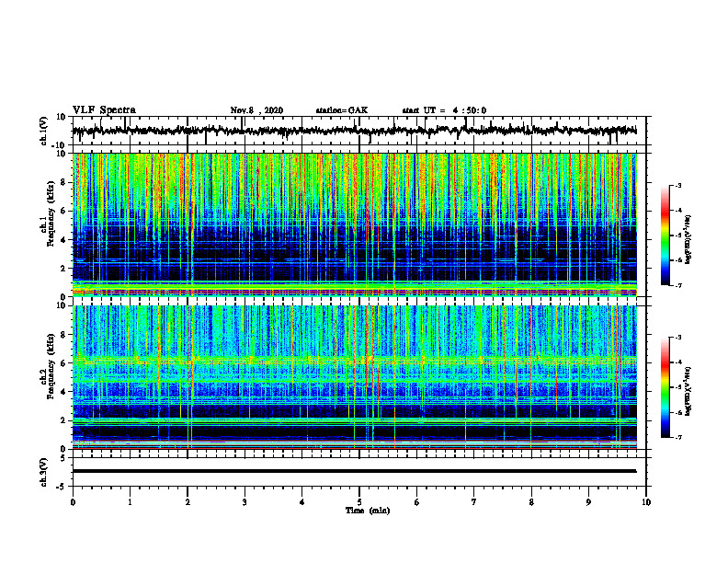Click time axis tick label "2"

point(188,502)
